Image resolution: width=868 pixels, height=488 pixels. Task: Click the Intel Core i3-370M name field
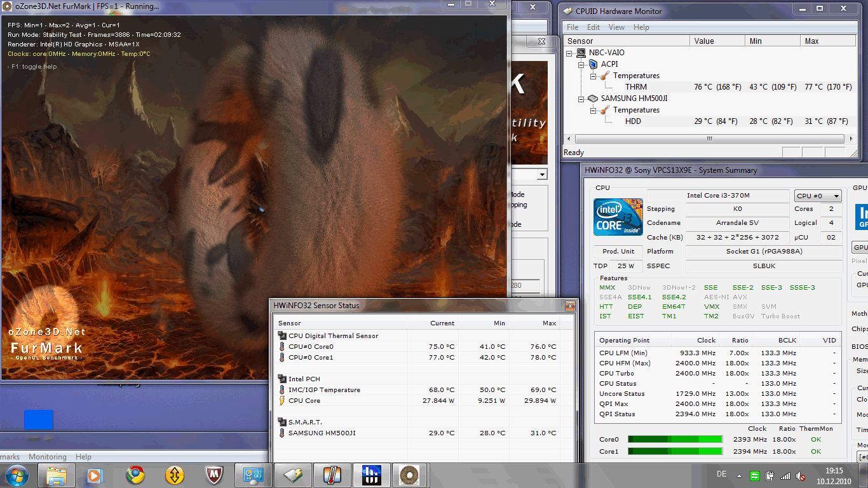[718, 196]
